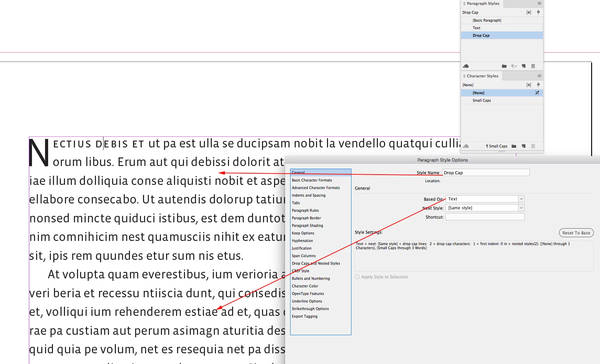Click the Shortcut input field

tap(485, 217)
